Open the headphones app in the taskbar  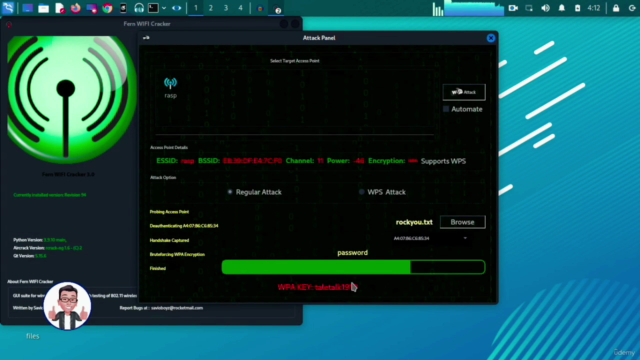tap(139, 8)
